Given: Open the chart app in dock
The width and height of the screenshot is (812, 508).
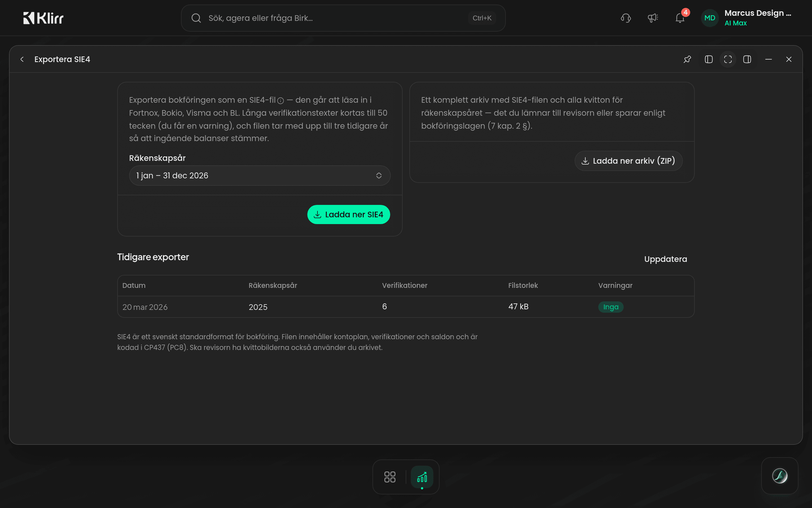Looking at the screenshot, I should point(422,477).
